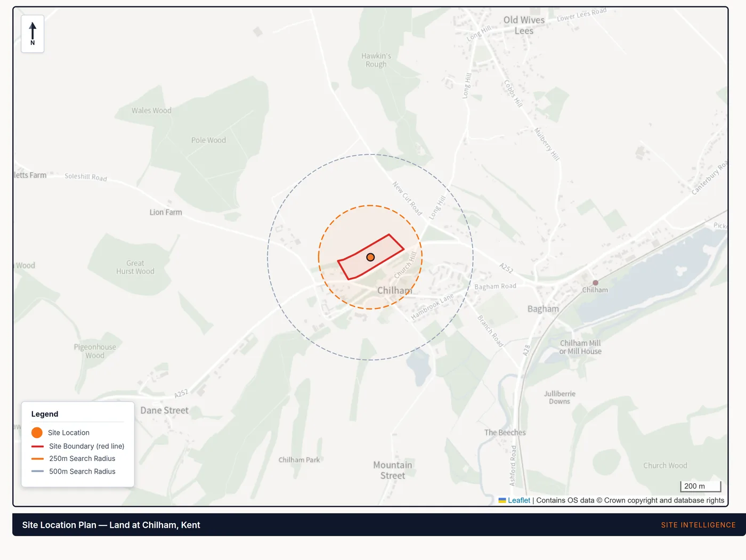Click the 200 m scale bar
The height and width of the screenshot is (560, 746).
point(701,486)
